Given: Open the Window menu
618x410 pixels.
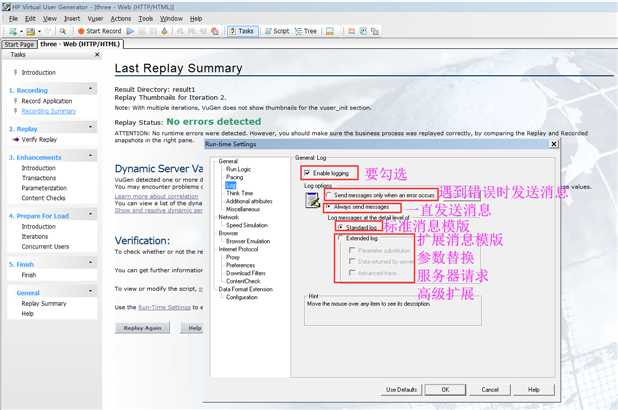Looking at the screenshot, I should coord(171,19).
